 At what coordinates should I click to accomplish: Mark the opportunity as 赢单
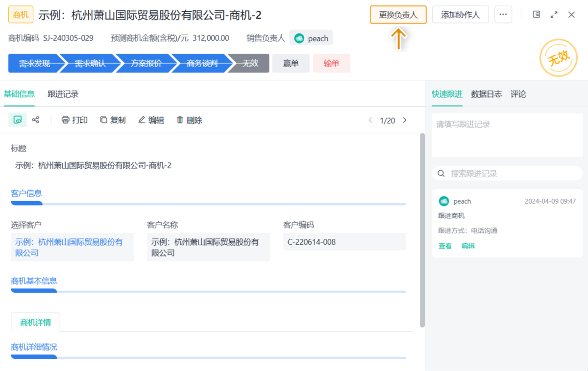291,64
